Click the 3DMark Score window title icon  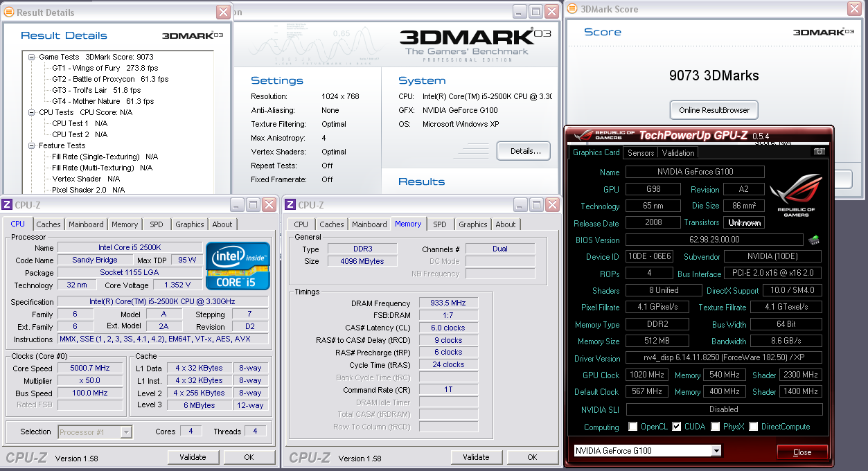click(573, 9)
